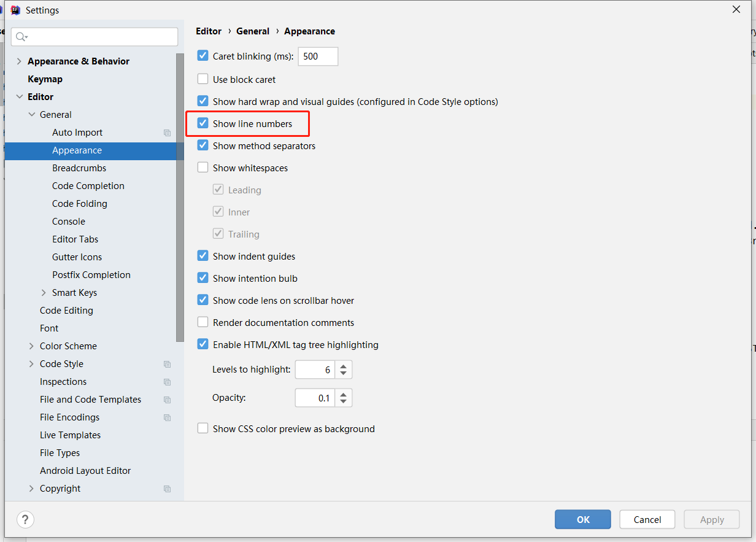Viewport: 756px width, 542px height.
Task: Enable Show whitespaces
Action: (202, 168)
